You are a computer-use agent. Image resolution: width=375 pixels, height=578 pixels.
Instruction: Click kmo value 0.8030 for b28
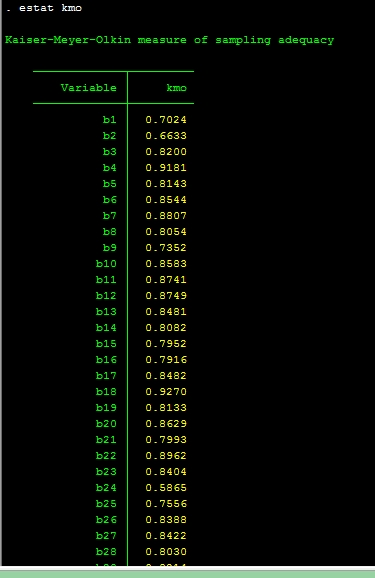(166, 552)
